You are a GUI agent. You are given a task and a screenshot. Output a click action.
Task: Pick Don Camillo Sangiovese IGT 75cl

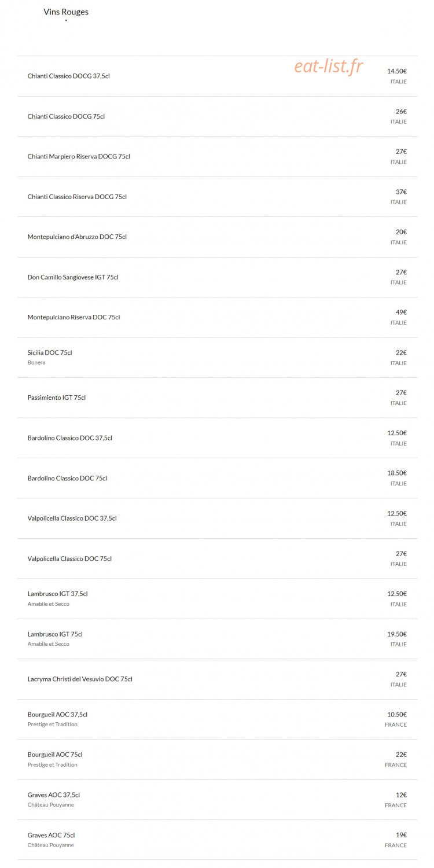[x=217, y=277]
